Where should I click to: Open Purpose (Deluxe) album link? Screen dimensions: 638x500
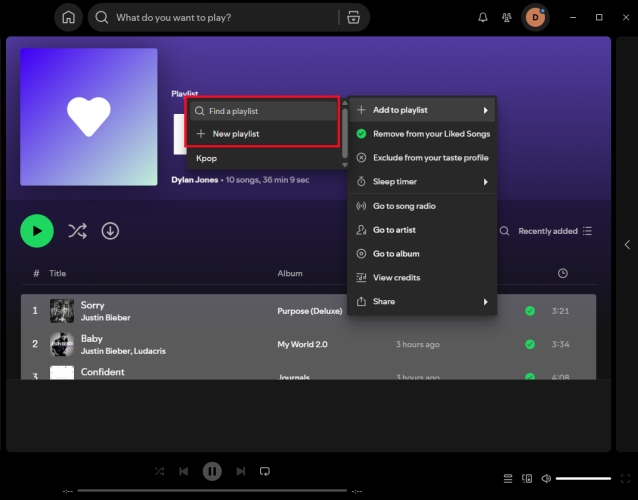click(x=310, y=311)
